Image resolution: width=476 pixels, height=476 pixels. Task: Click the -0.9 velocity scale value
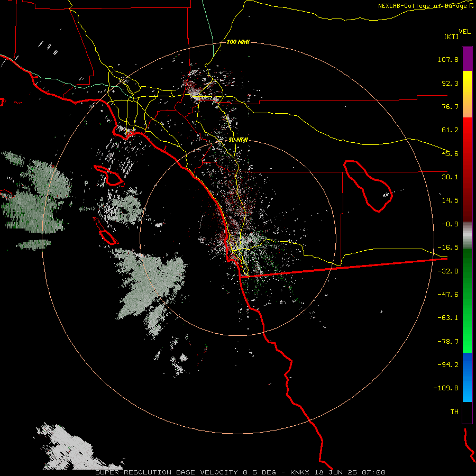point(450,224)
